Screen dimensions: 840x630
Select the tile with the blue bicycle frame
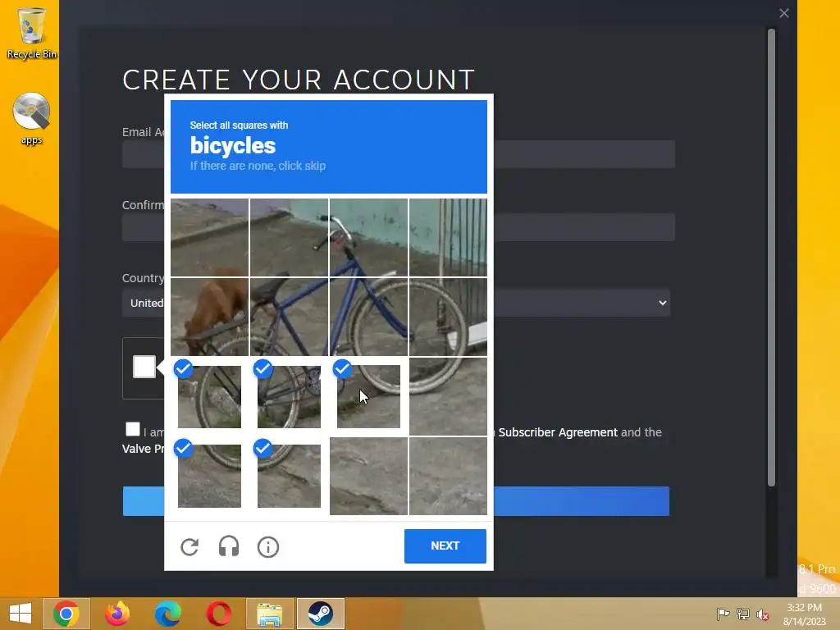[368, 317]
